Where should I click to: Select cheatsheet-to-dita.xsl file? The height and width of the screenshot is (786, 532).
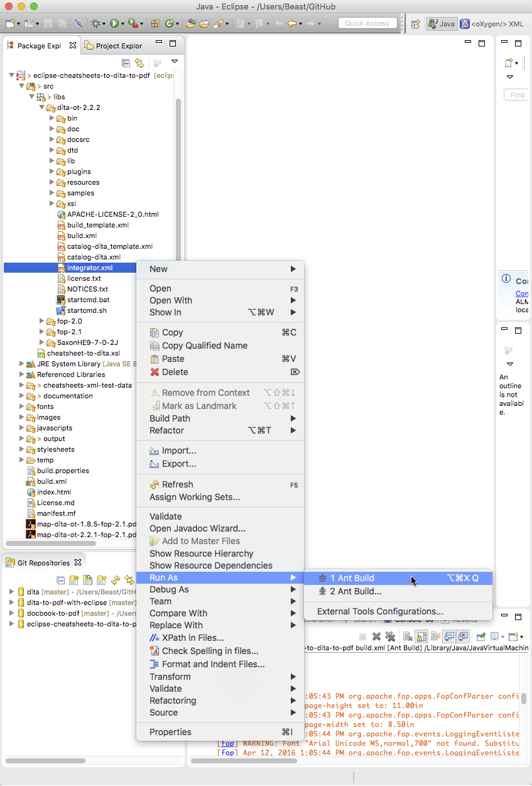tap(83, 353)
